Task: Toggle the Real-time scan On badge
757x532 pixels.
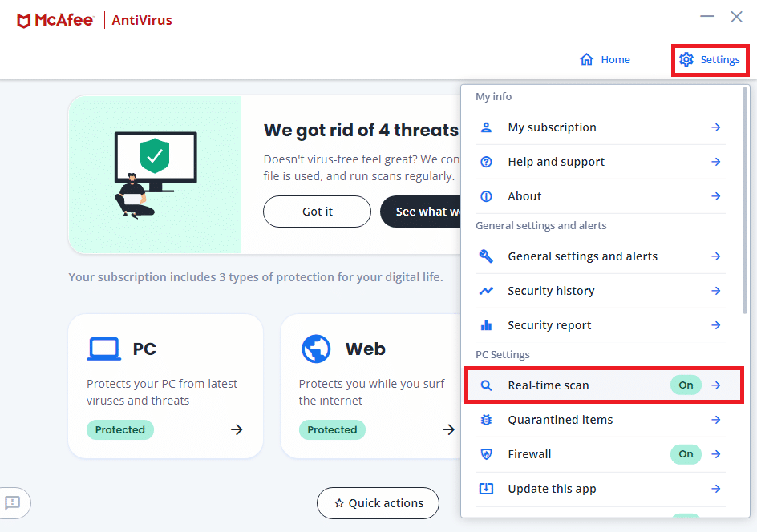Action: pyautogui.click(x=686, y=385)
